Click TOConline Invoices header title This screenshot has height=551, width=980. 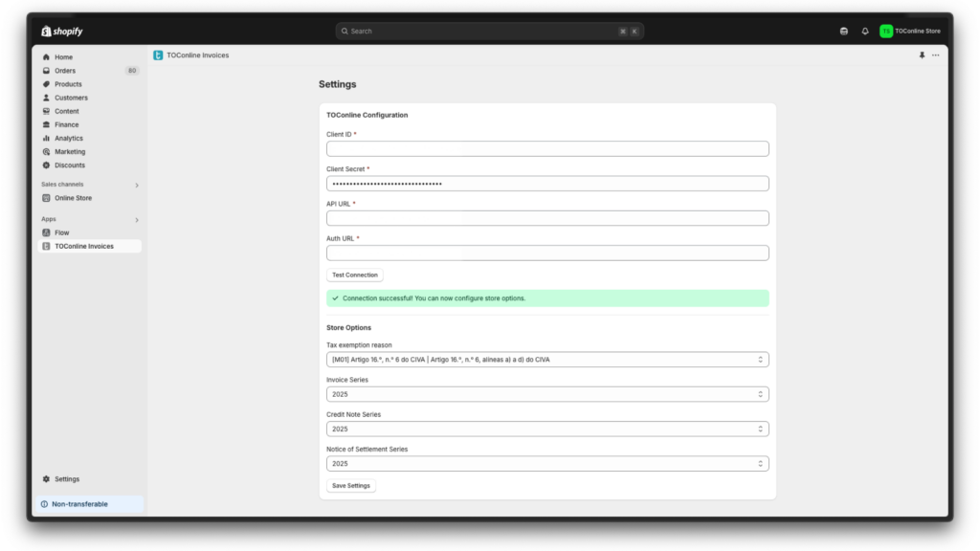click(197, 55)
